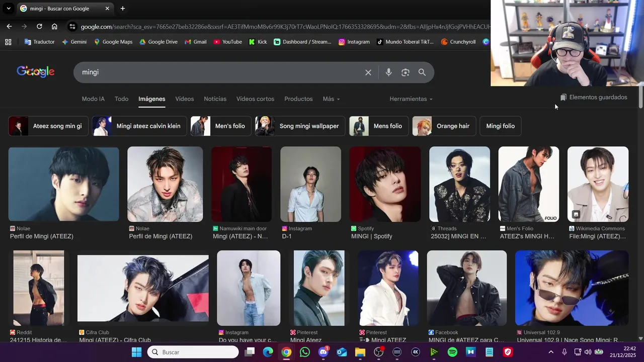Clear the search box with the X
Screen dimensions: 644x362
pos(368,72)
